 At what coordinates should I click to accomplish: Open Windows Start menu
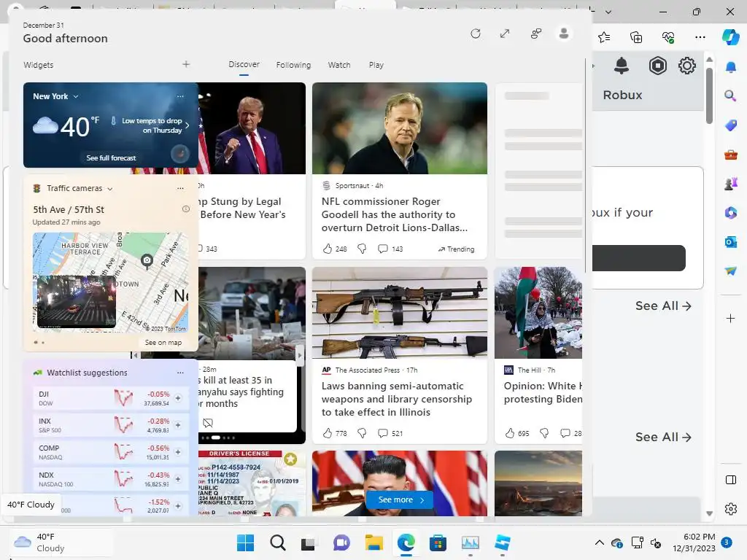tap(245, 542)
